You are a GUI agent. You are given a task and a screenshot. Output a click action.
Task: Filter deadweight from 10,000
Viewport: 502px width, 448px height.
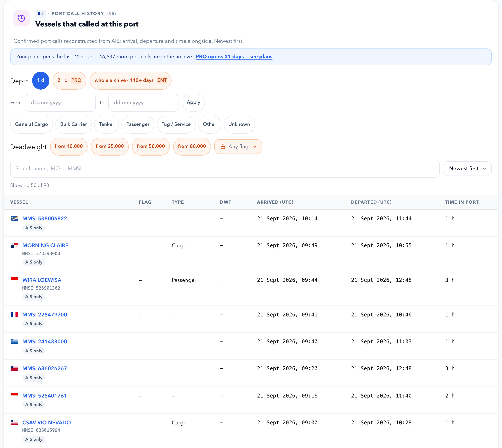(69, 146)
